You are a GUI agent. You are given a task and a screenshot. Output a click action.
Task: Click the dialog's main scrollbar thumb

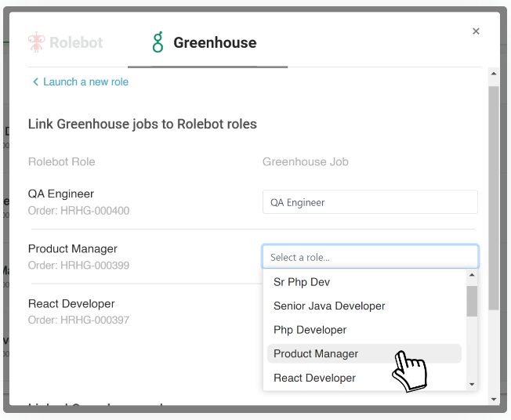tap(494, 196)
